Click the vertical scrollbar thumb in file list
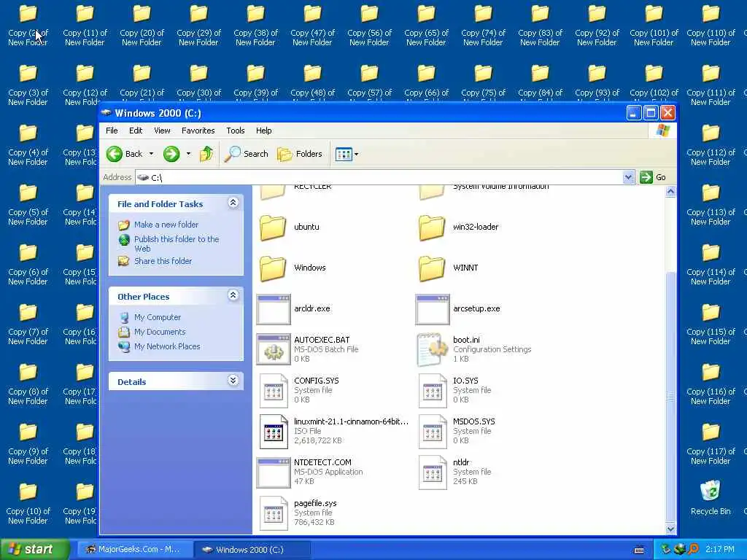Image resolution: width=747 pixels, height=560 pixels. click(x=671, y=396)
